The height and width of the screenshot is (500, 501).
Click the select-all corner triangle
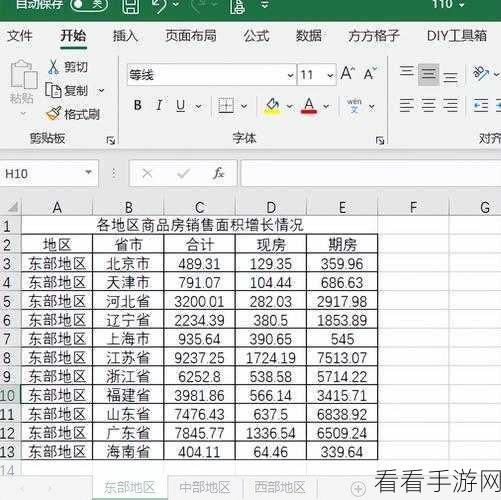click(x=13, y=207)
